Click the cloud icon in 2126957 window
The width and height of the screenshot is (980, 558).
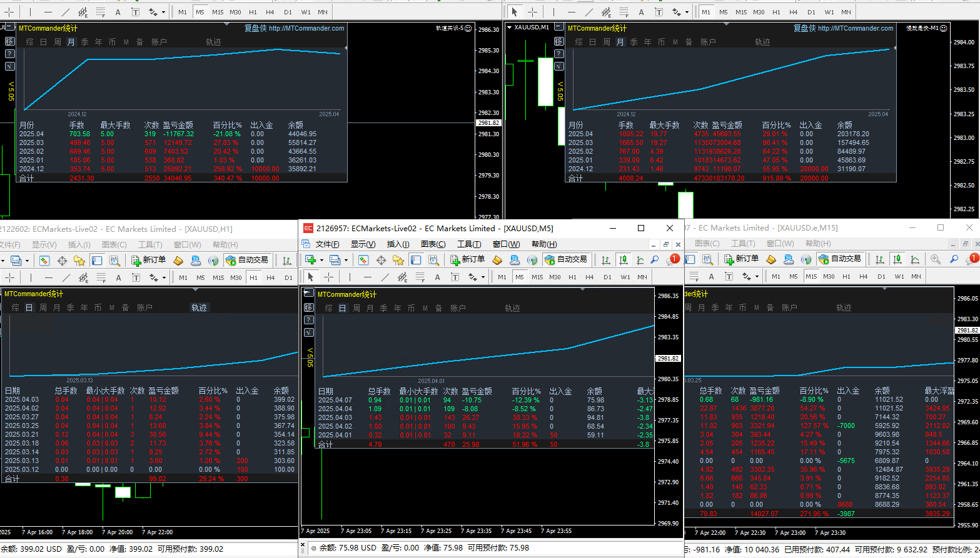point(515,259)
